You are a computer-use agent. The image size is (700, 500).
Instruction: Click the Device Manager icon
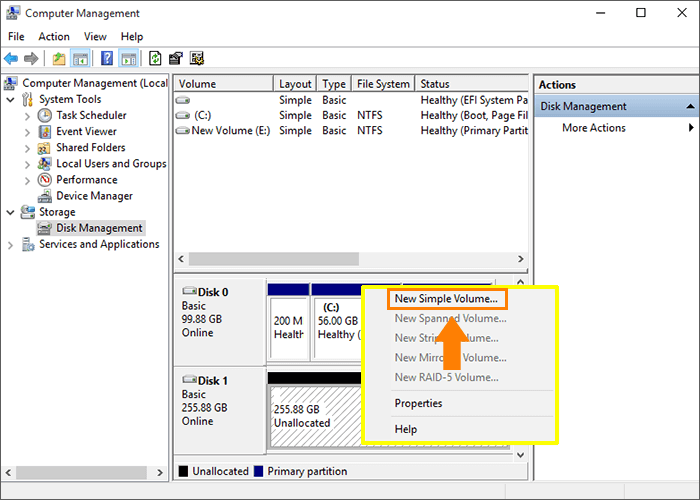pos(44,196)
